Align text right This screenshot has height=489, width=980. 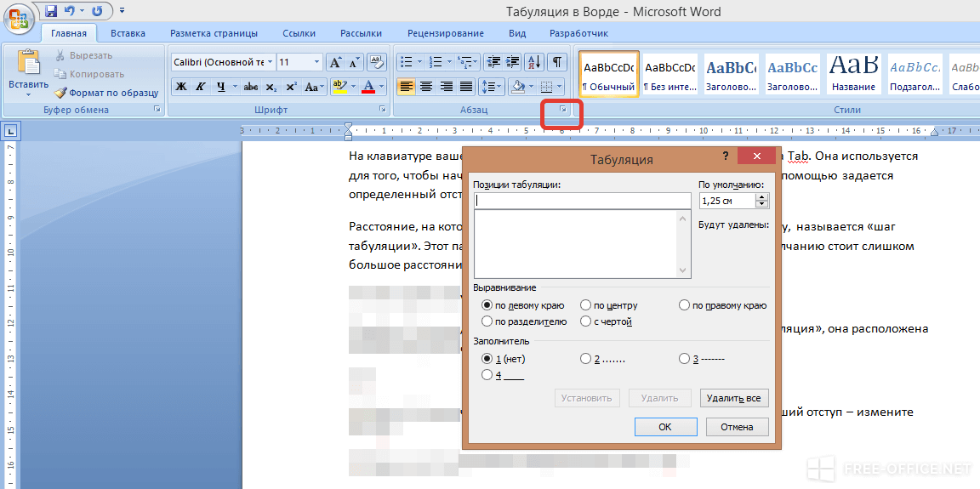click(446, 86)
